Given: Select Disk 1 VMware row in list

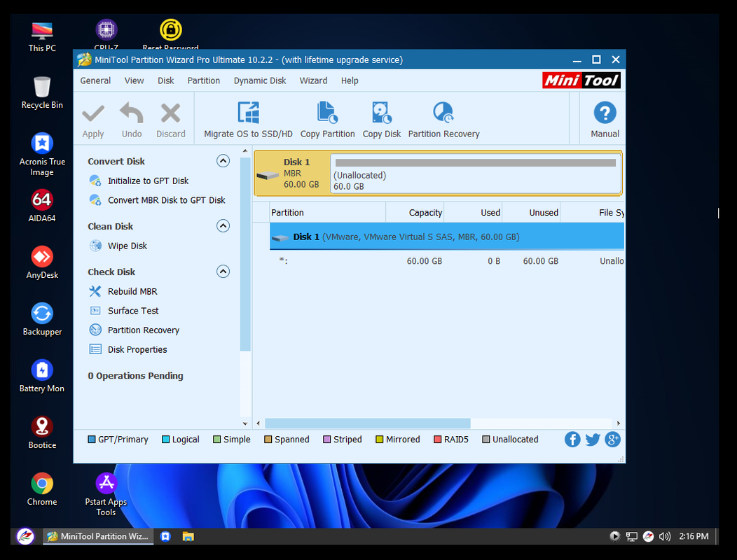Looking at the screenshot, I should (x=447, y=237).
